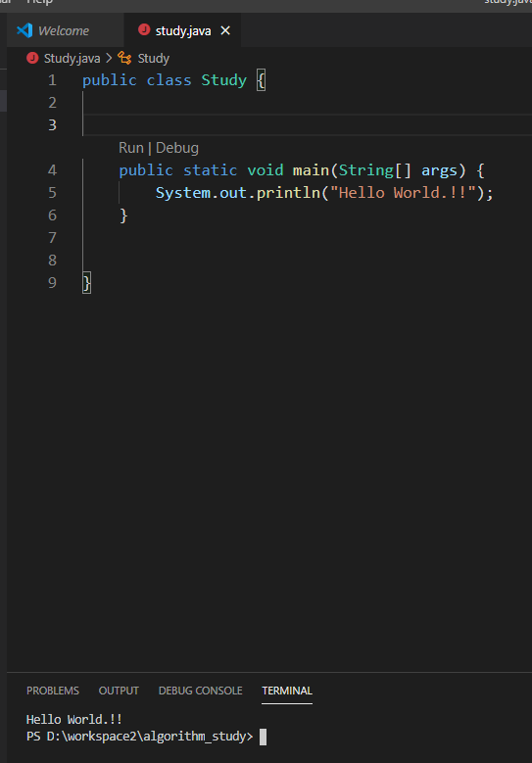
Task: Click the Study class symbol icon in breadcrumb
Action: 124,58
